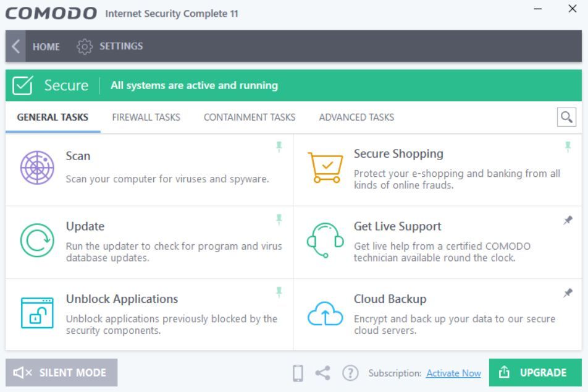Click the 'Secure' status text

pyautogui.click(x=66, y=85)
